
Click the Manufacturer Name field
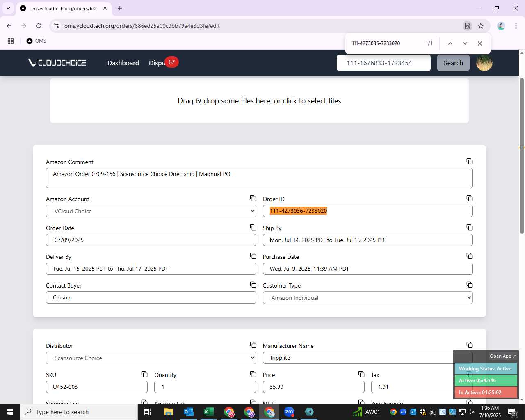click(x=367, y=358)
